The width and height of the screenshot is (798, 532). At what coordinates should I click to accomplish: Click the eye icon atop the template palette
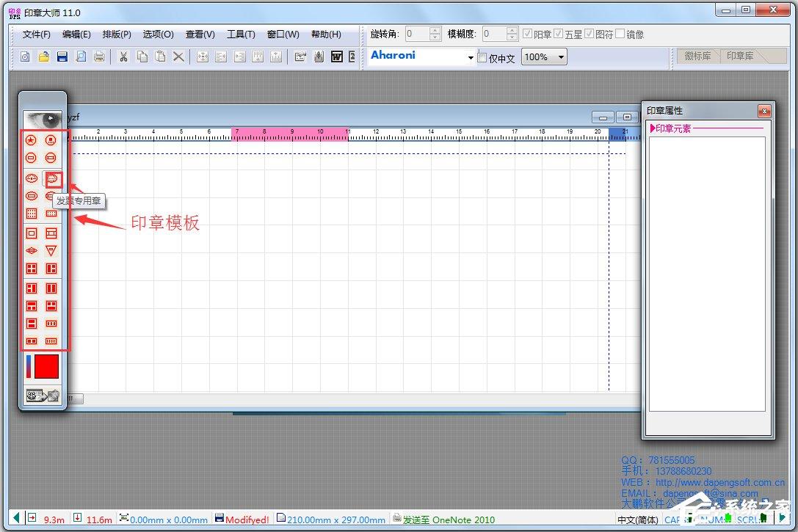coord(43,120)
